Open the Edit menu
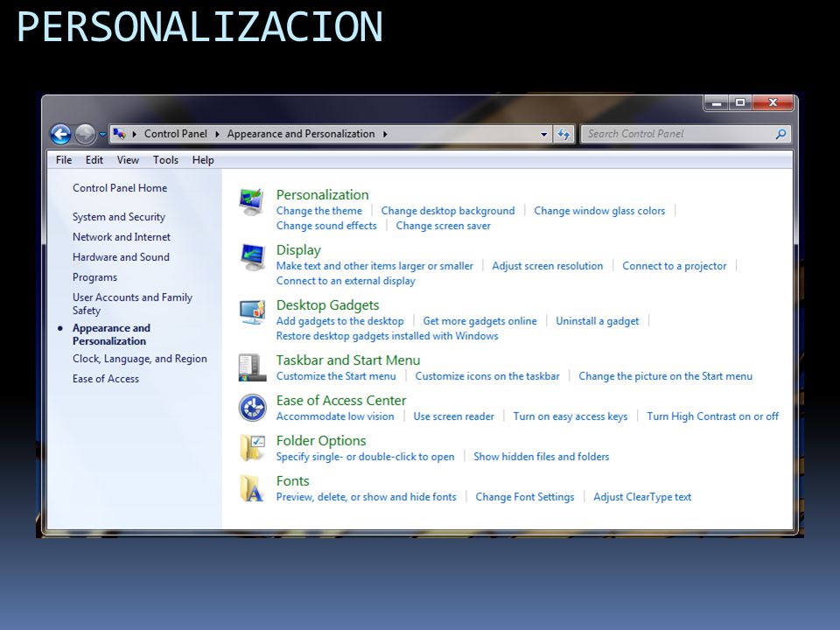840x630 pixels. point(94,159)
